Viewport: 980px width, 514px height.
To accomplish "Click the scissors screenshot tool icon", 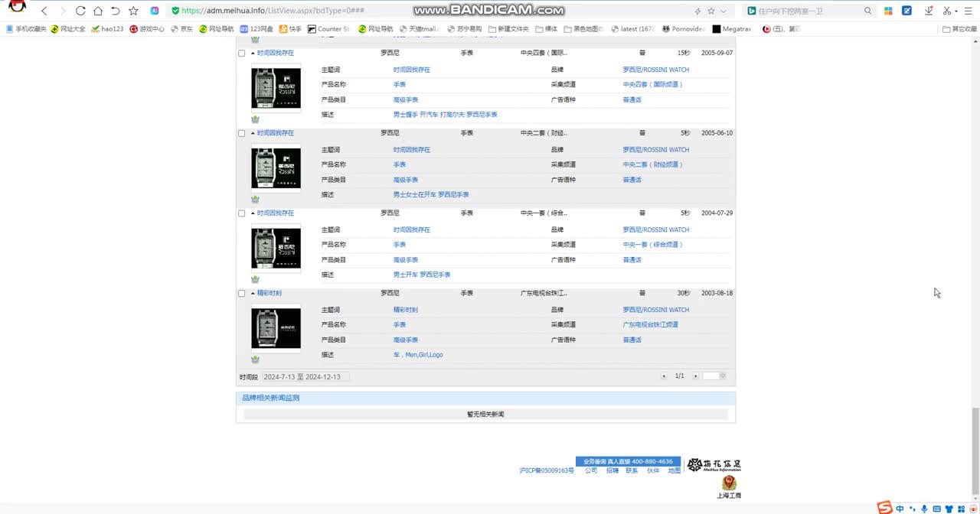I will tap(947, 11).
